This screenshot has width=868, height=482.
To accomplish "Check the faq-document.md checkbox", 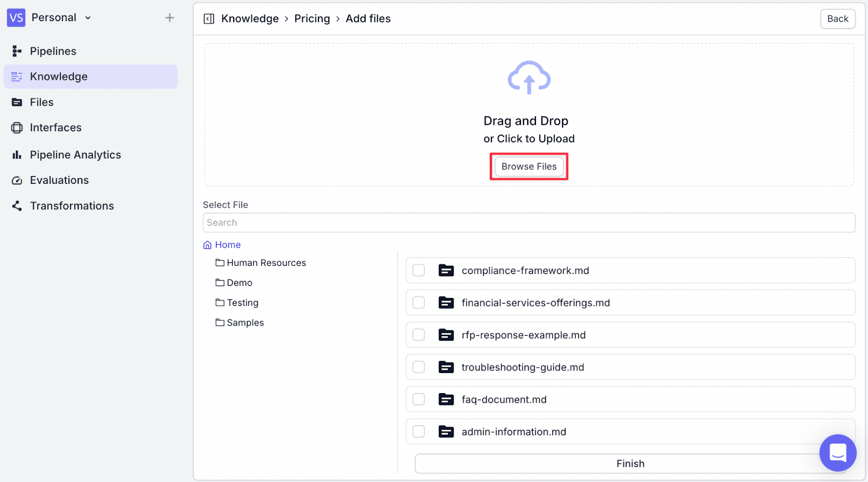I will point(419,399).
